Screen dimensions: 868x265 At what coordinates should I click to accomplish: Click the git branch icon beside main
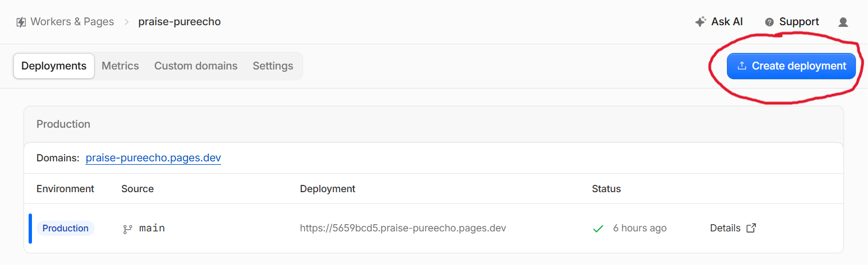coord(127,229)
